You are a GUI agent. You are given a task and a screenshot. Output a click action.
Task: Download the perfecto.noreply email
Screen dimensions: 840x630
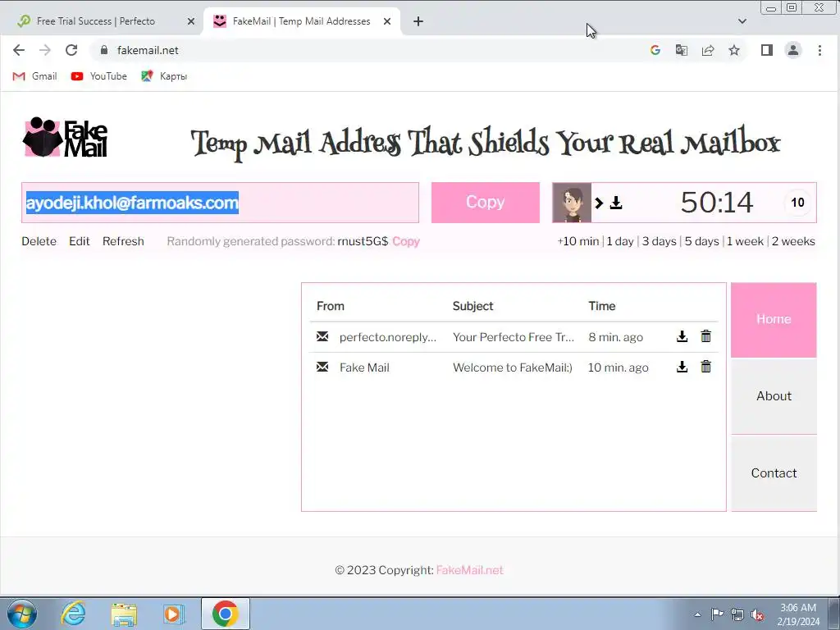pos(682,336)
